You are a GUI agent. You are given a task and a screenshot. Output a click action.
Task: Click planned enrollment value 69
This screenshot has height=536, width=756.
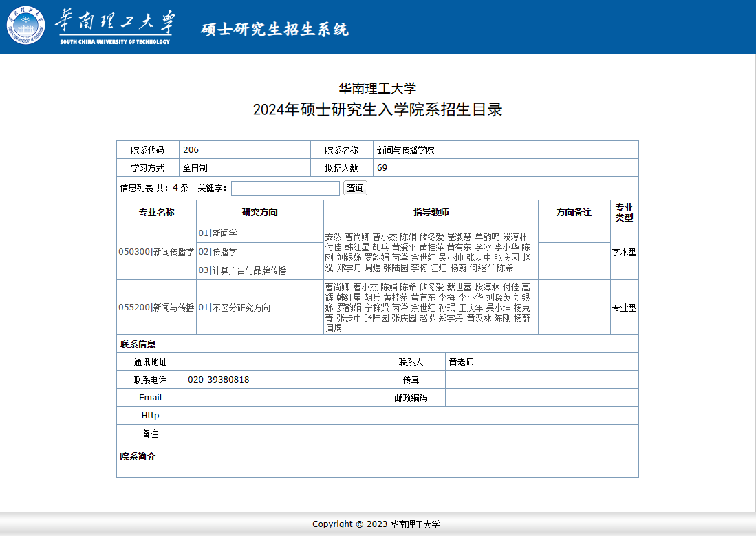pos(382,167)
